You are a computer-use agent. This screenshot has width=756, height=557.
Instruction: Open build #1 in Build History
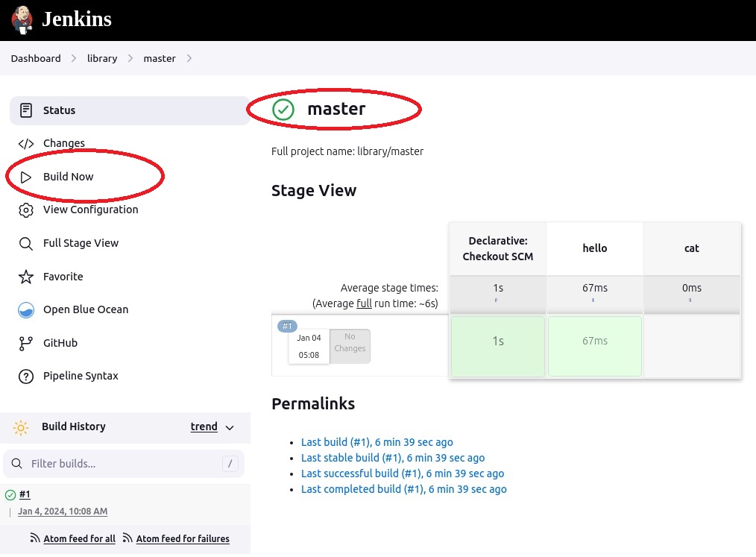tap(25, 494)
